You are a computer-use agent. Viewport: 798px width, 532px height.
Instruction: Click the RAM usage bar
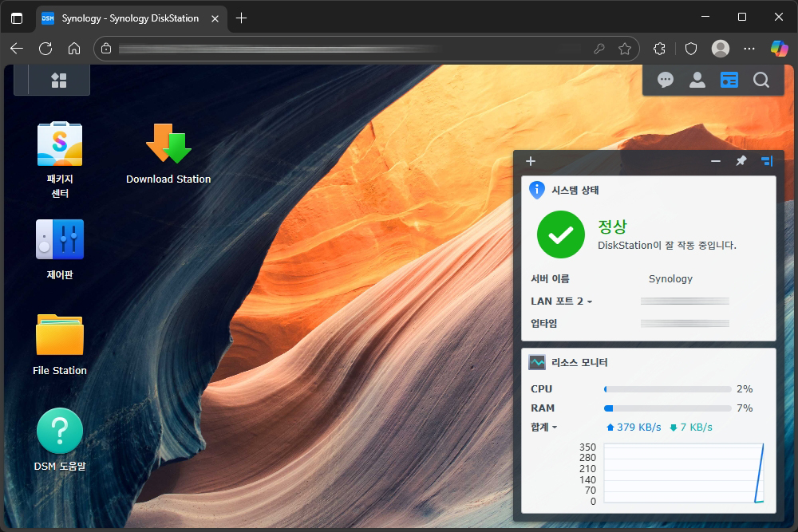tap(668, 408)
